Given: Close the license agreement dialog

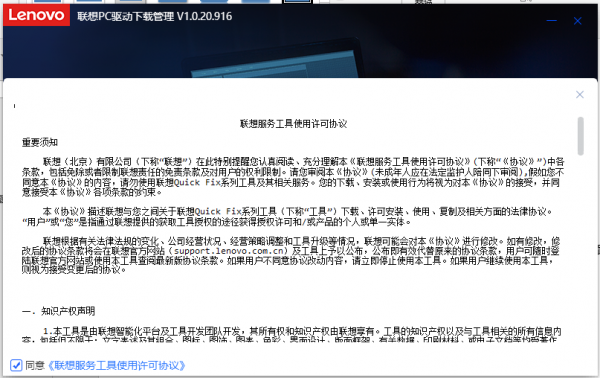Looking at the screenshot, I should [x=580, y=94].
